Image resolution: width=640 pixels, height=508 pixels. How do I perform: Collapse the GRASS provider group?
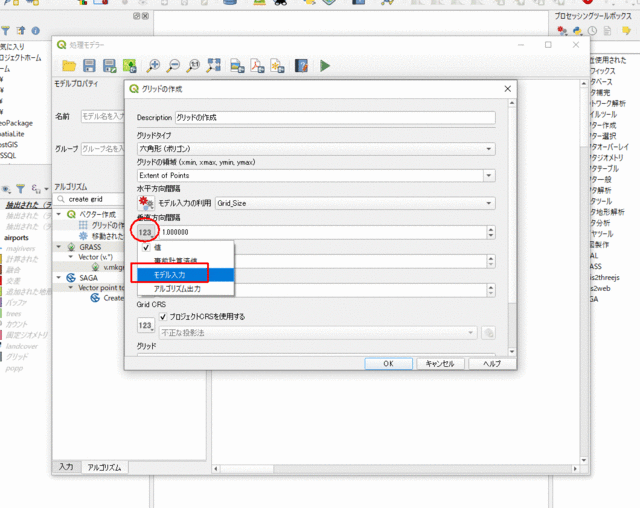pyautogui.click(x=59, y=247)
